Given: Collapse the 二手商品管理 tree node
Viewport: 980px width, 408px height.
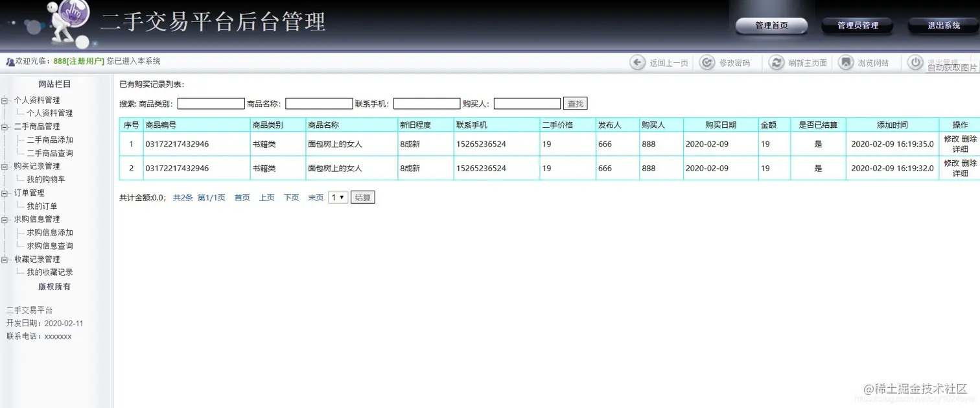Looking at the screenshot, I should point(5,126).
